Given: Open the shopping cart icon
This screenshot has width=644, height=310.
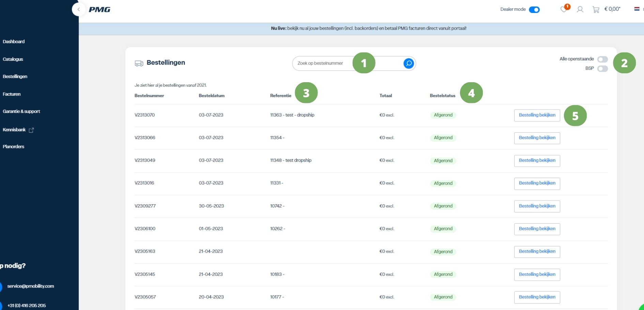Looking at the screenshot, I should click(596, 10).
